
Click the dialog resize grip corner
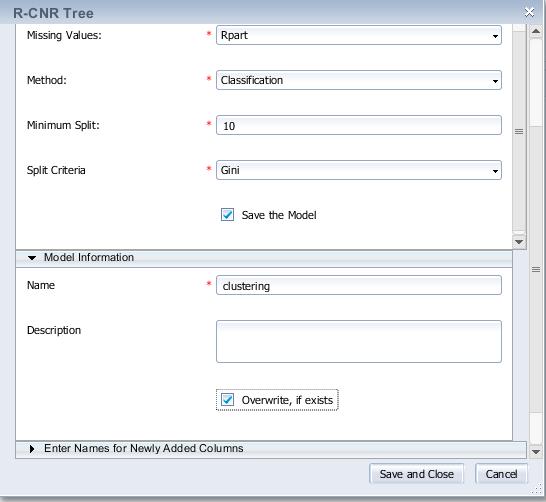click(538, 489)
